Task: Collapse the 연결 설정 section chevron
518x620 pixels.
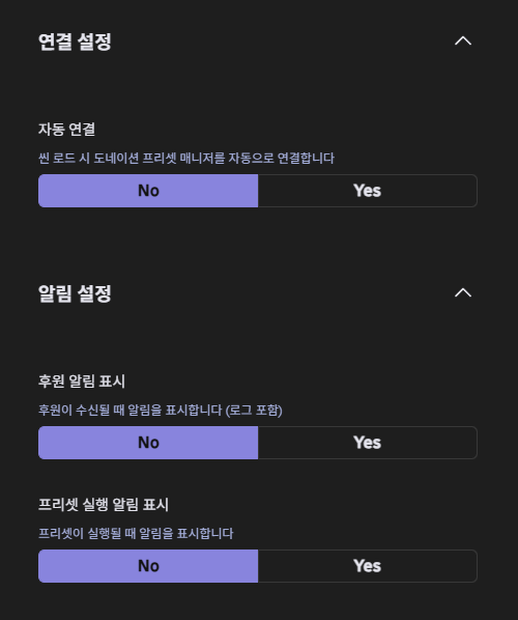Action: [463, 41]
